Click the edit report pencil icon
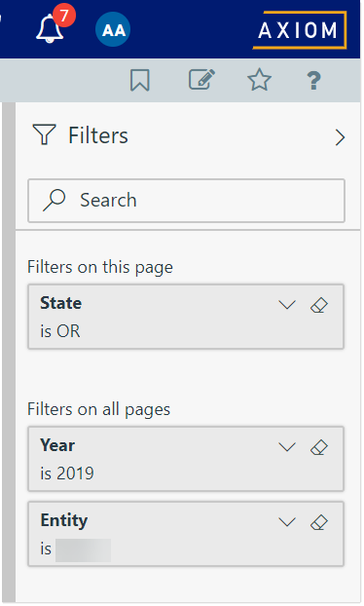Image resolution: width=364 pixels, height=606 pixels. click(x=201, y=80)
